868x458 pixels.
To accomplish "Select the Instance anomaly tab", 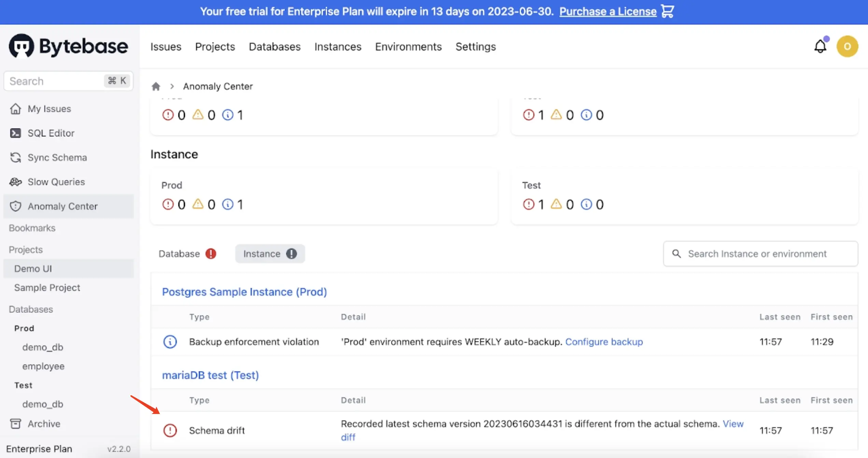I will tap(270, 254).
